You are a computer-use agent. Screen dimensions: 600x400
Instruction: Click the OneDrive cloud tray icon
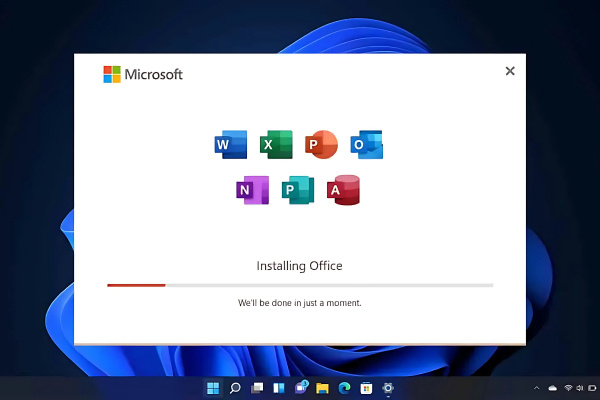[x=553, y=388]
